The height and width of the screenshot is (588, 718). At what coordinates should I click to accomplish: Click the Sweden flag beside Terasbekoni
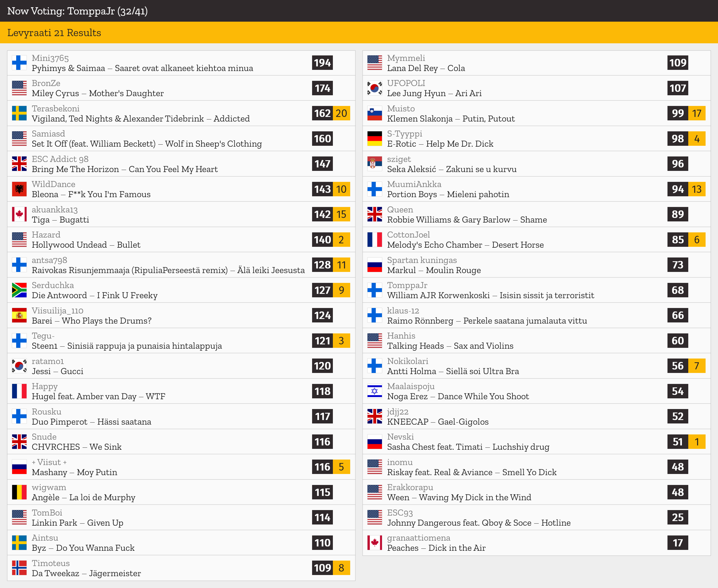point(19,113)
